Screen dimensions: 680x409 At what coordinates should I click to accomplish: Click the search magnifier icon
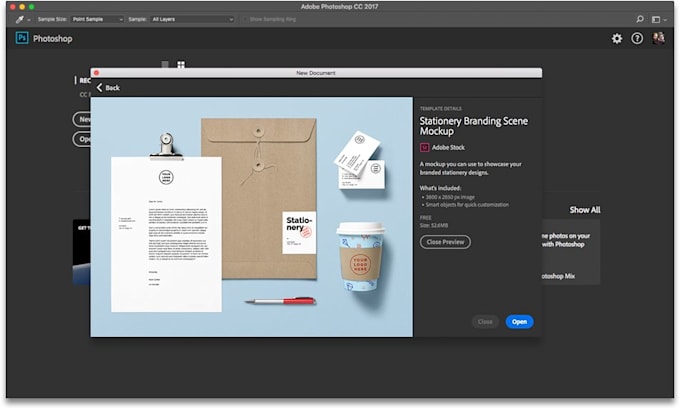pyautogui.click(x=640, y=19)
